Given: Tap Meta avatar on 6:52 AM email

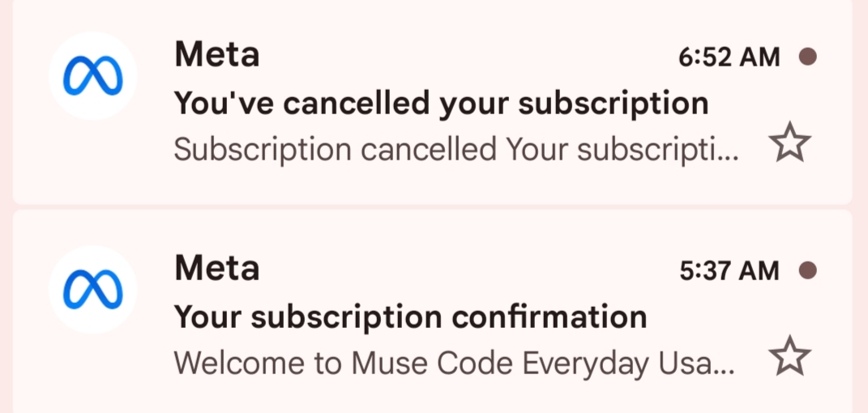Looking at the screenshot, I should click(x=93, y=76).
